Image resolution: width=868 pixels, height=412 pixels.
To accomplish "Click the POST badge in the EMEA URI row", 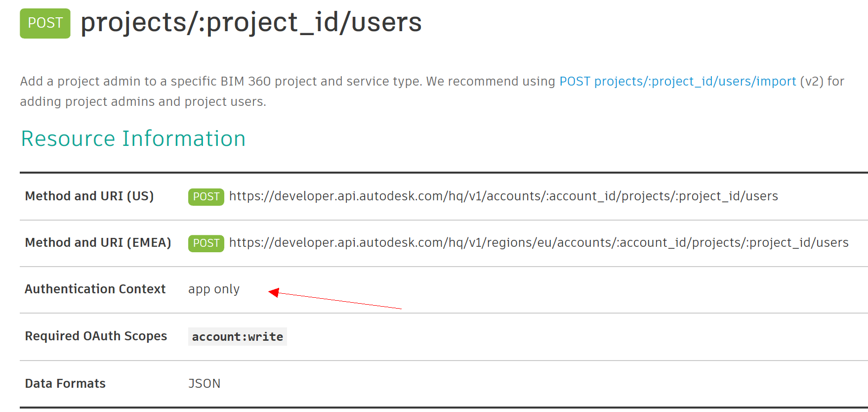I will (206, 243).
